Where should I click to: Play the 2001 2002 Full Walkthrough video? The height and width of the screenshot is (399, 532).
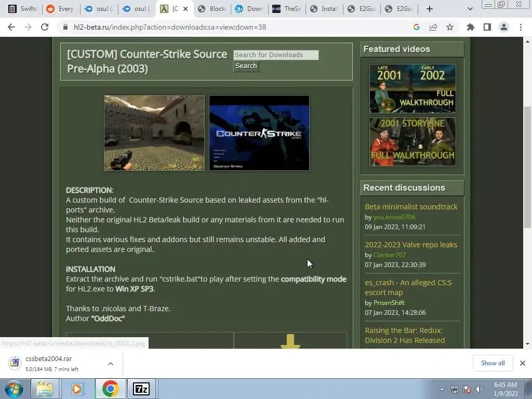point(413,88)
